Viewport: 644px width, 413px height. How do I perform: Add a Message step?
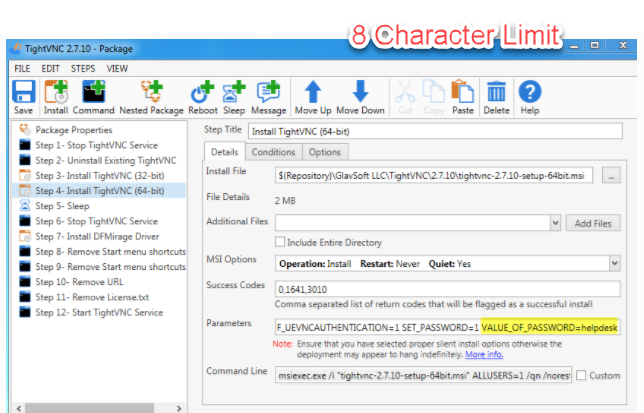click(x=269, y=97)
